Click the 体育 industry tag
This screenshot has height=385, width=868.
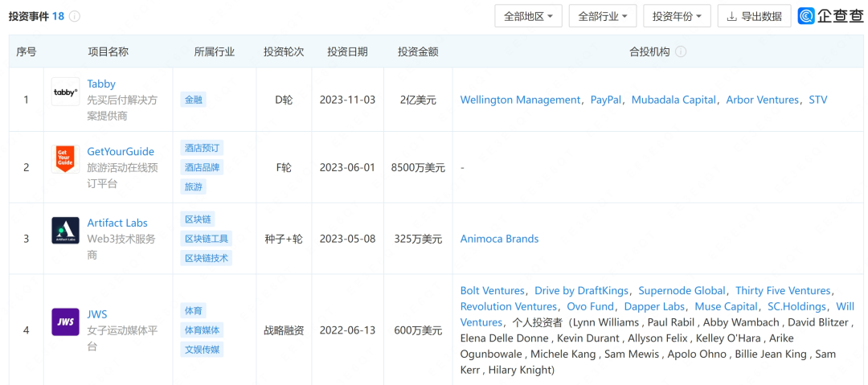click(x=193, y=311)
